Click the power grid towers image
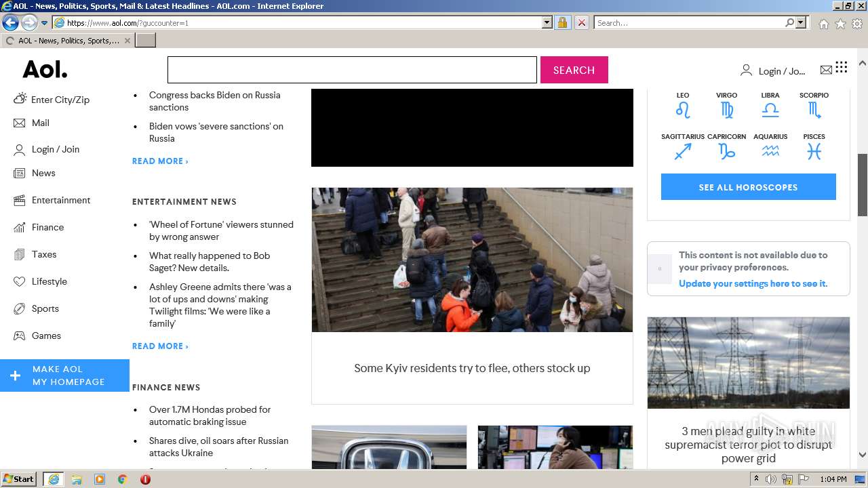 pyautogui.click(x=749, y=363)
